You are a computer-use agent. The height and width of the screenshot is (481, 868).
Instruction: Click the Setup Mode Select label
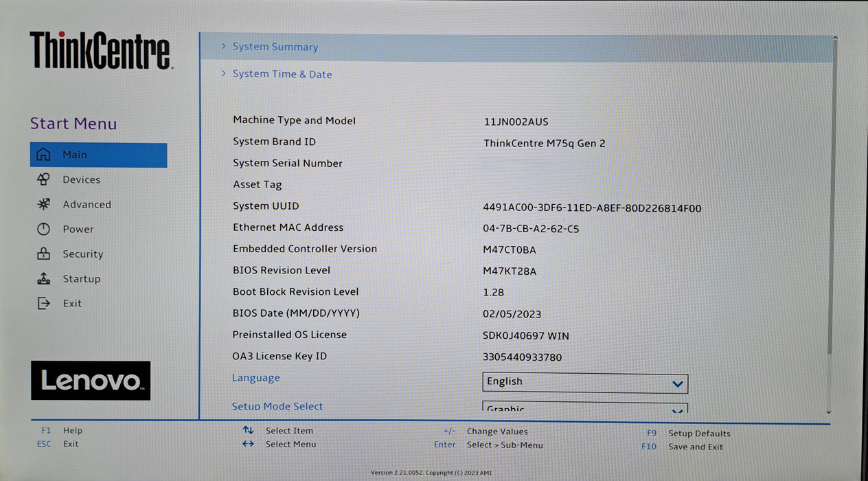click(x=277, y=406)
